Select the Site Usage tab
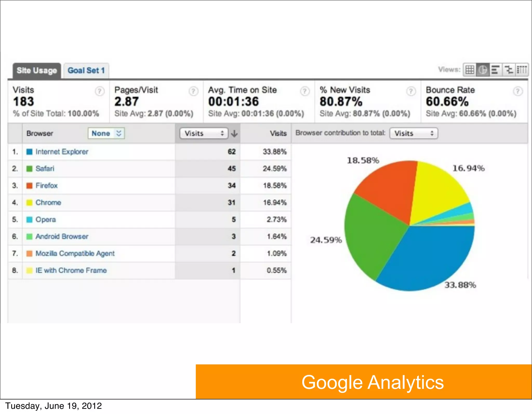The height and width of the screenshot is (414, 532). coord(37,70)
